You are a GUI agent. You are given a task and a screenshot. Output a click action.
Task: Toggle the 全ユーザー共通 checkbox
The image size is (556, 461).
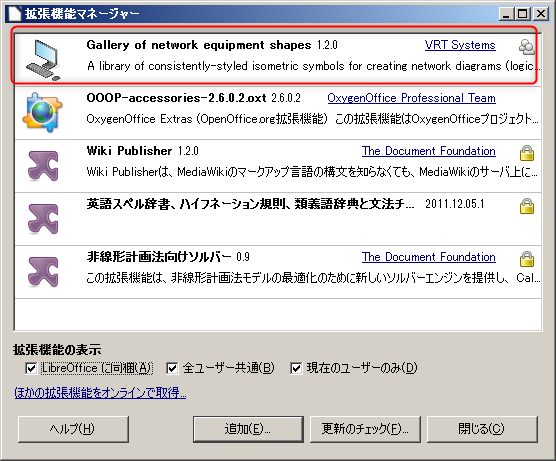pyautogui.click(x=172, y=368)
